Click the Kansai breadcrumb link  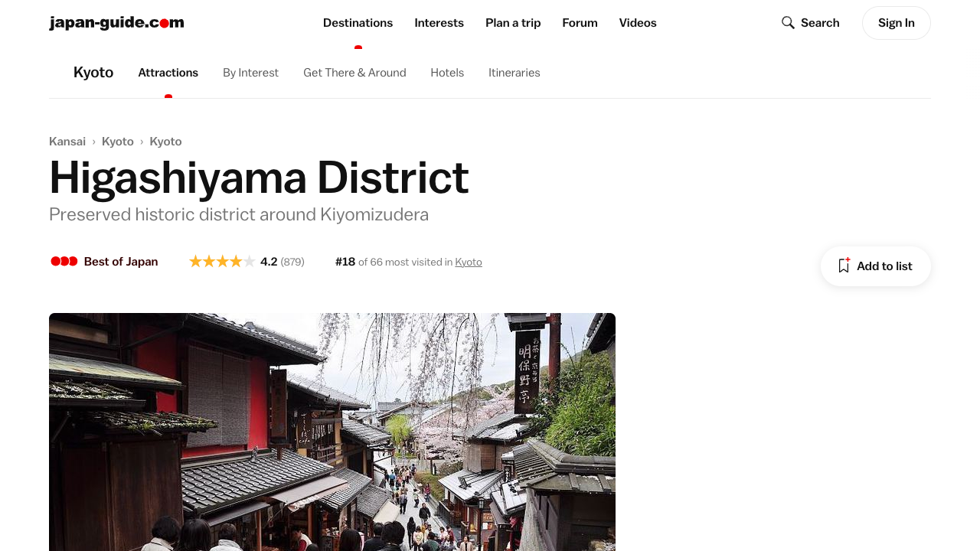[67, 142]
